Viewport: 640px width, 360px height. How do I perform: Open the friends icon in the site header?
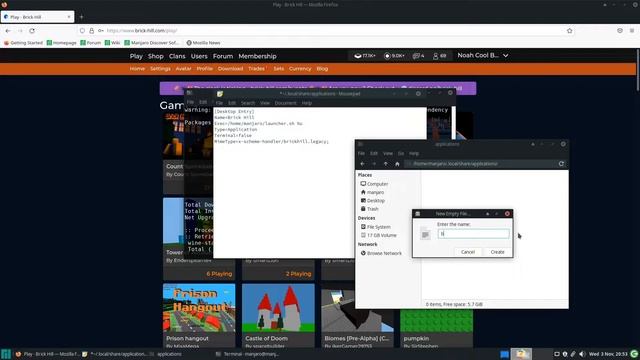pos(440,56)
